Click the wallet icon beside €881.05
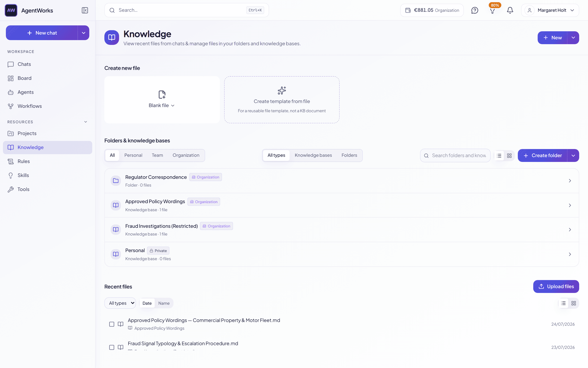The height and width of the screenshot is (368, 588). 408,10
